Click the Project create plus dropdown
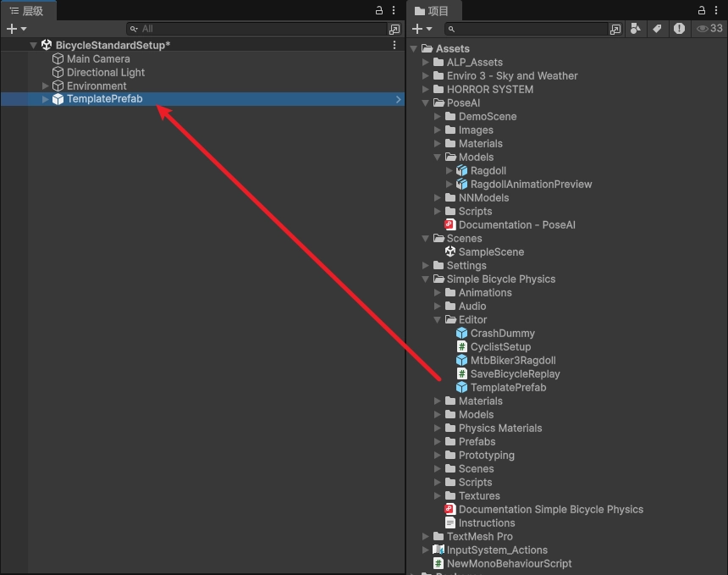The height and width of the screenshot is (575, 728). (x=422, y=29)
